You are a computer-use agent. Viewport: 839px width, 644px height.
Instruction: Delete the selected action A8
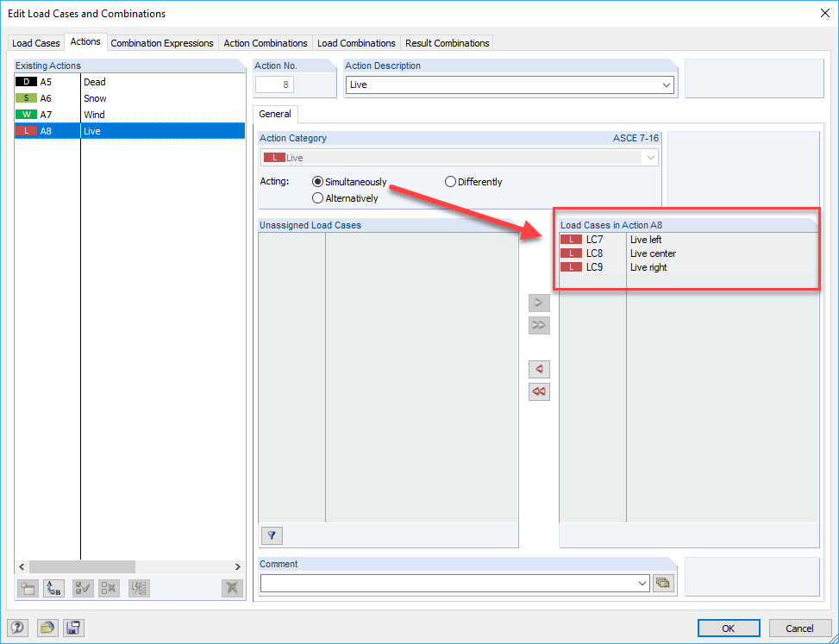[231, 588]
